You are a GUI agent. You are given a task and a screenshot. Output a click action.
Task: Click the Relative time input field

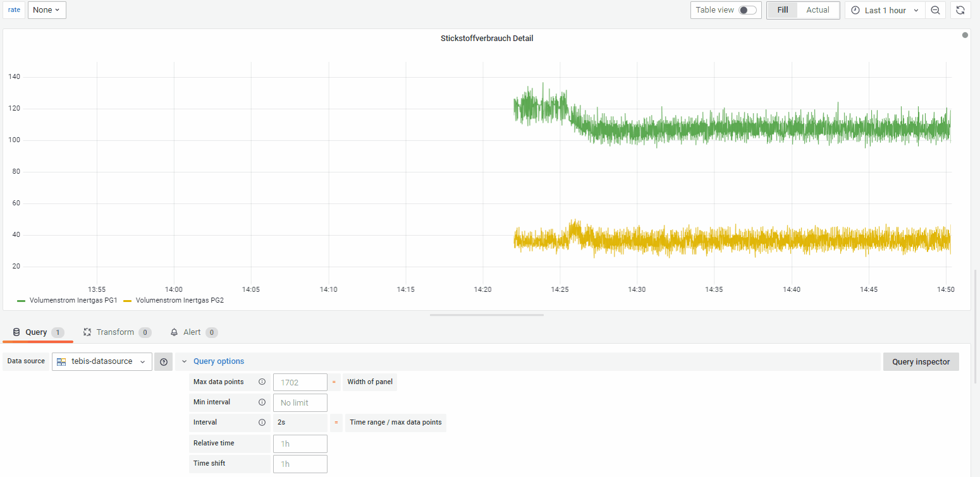pyautogui.click(x=300, y=444)
